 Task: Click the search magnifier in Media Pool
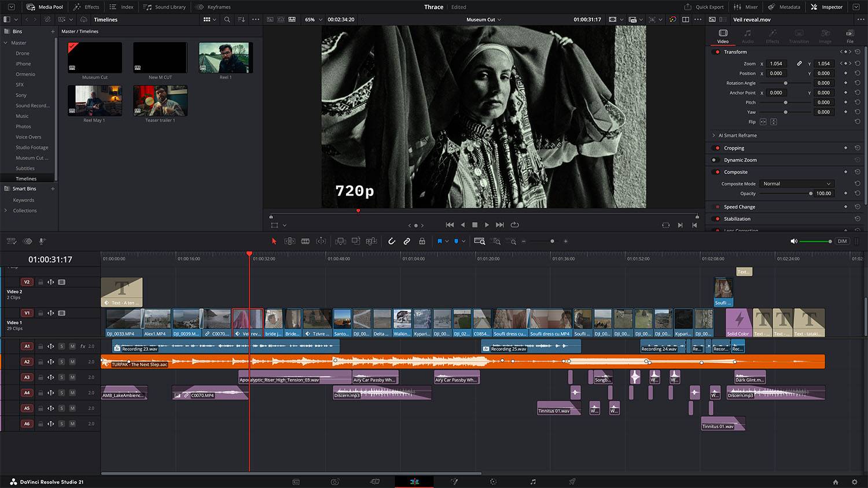tap(227, 20)
